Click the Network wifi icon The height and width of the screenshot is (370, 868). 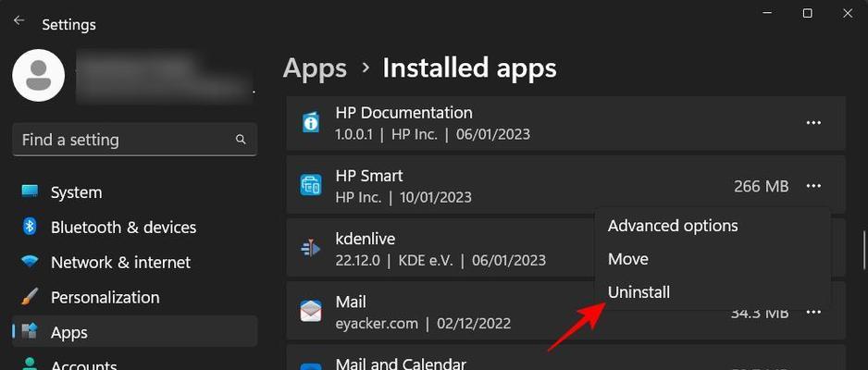pyautogui.click(x=30, y=261)
